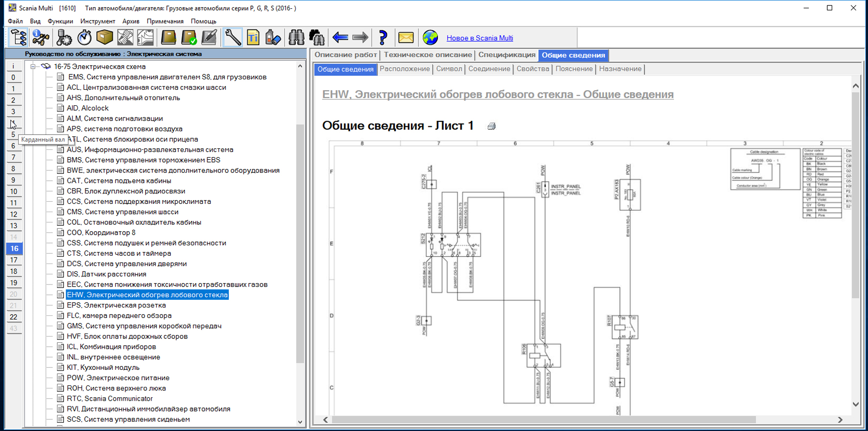Viewport: 868px width, 431px height.
Task: Collapse the 16-75 Электрическая схема node
Action: pyautogui.click(x=33, y=67)
